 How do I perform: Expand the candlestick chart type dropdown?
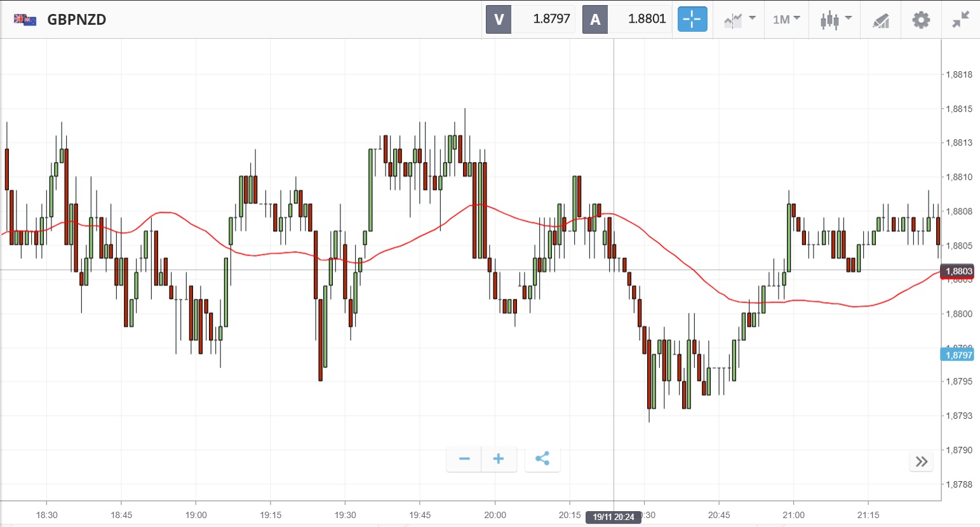(835, 19)
